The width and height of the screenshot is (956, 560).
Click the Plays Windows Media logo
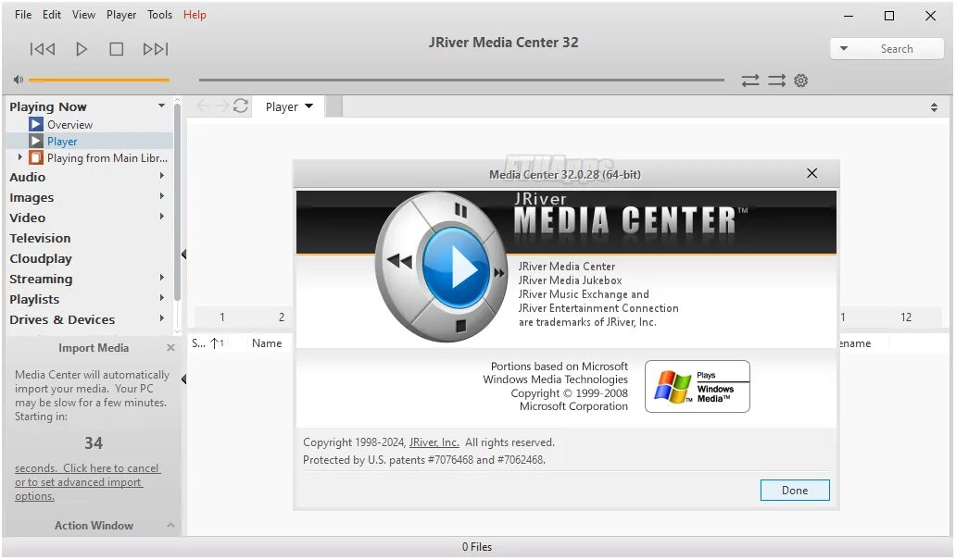tap(698, 387)
